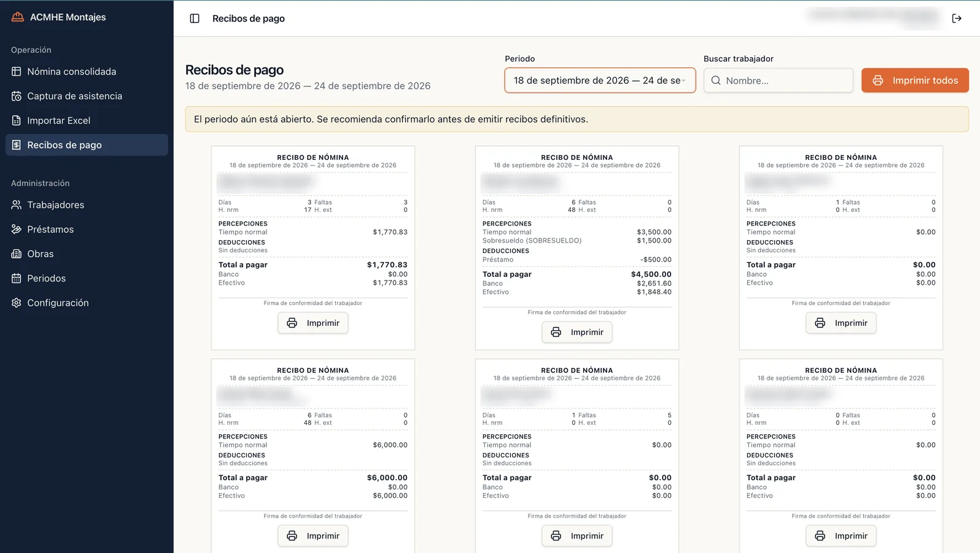
Task: Expand the period list chevron arrow
Action: [684, 80]
